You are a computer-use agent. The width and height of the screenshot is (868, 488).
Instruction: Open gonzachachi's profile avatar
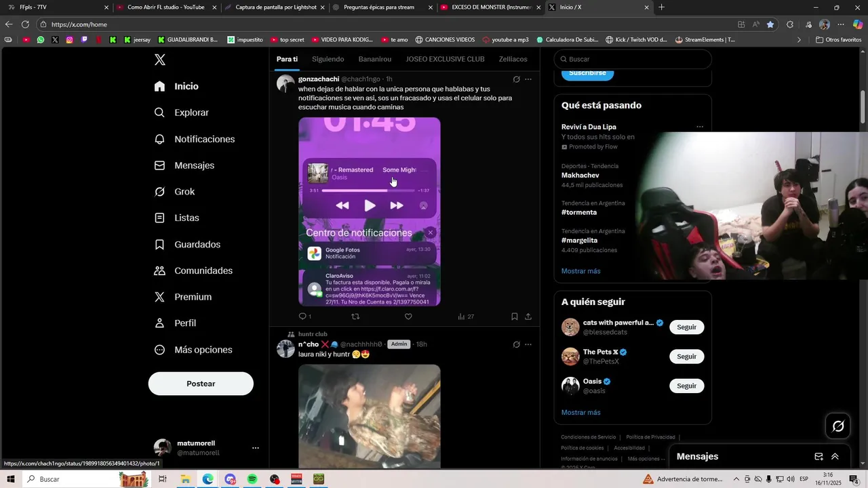[x=285, y=83]
